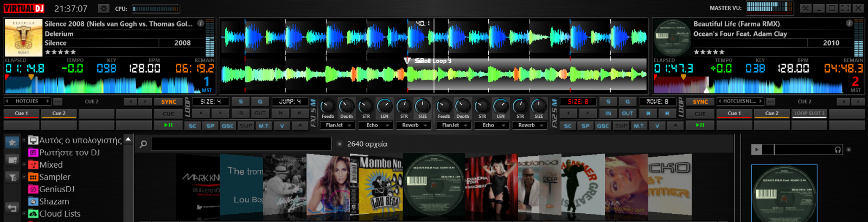Image resolution: width=868 pixels, height=222 pixels.
Task: Toggle SP on deck 2
Action: pos(585,125)
